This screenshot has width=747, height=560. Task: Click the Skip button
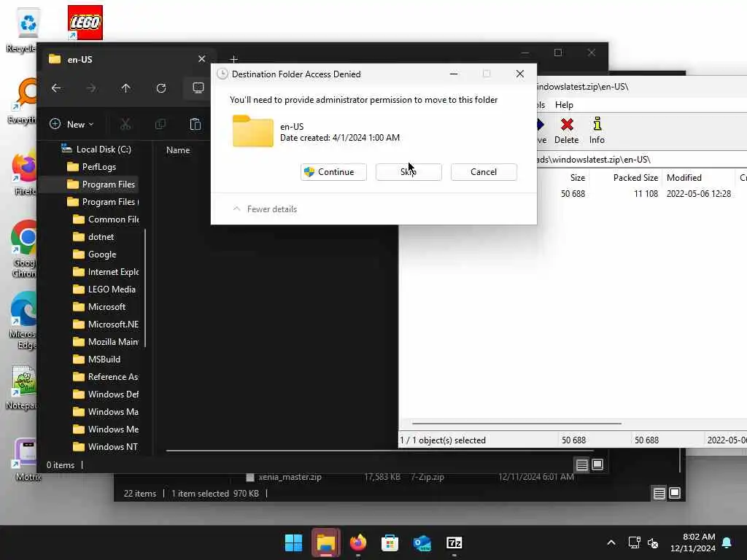[x=409, y=172]
